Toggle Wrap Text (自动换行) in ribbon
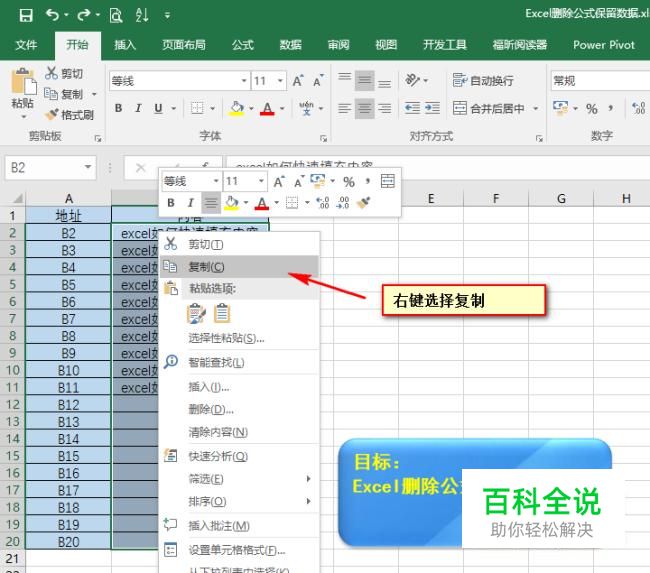Viewport: 650px width, 573px height. coord(483,80)
